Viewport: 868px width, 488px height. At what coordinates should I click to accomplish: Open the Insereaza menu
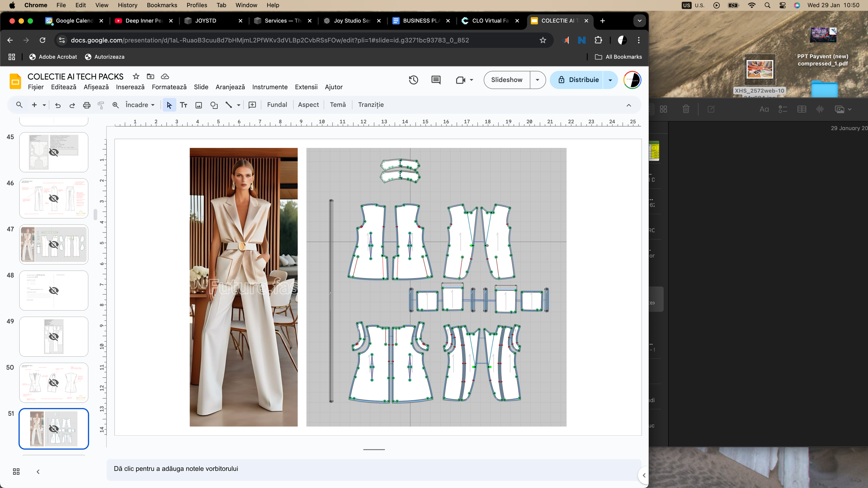130,87
